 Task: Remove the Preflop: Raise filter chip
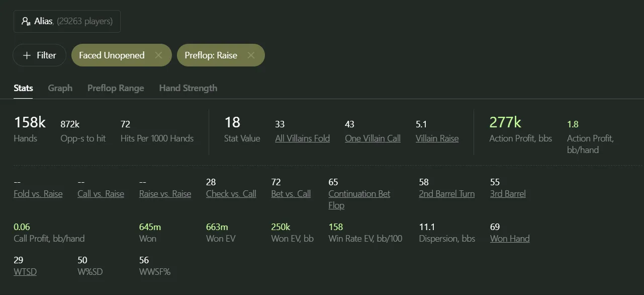[x=251, y=55]
